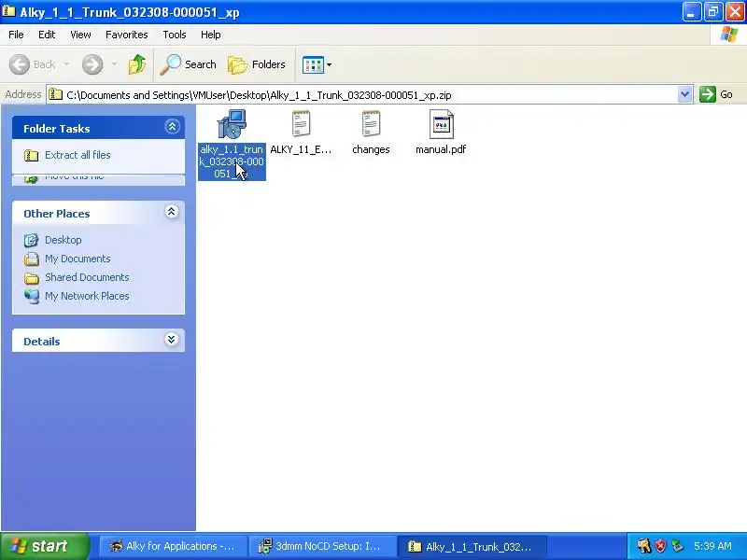Click the My Network Places globe icon

32,296
